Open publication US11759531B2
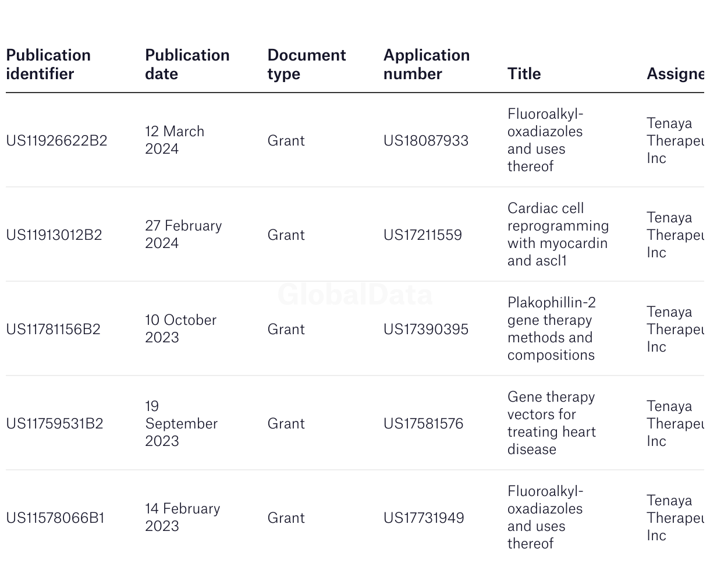 tap(55, 423)
